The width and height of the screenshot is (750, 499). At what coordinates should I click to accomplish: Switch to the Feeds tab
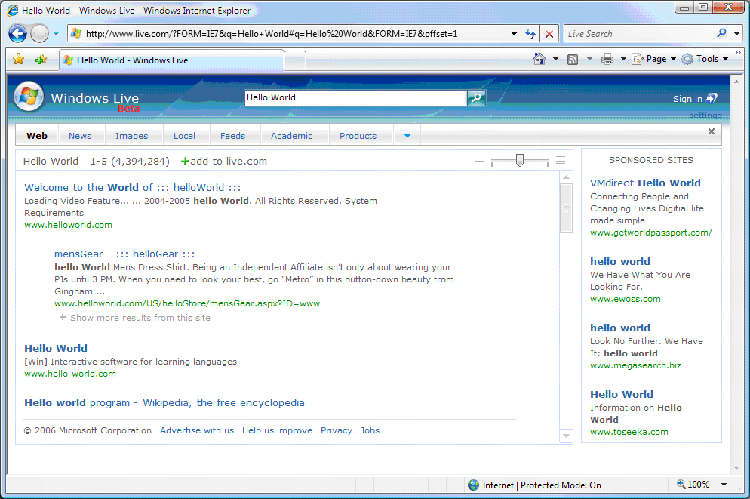click(232, 136)
